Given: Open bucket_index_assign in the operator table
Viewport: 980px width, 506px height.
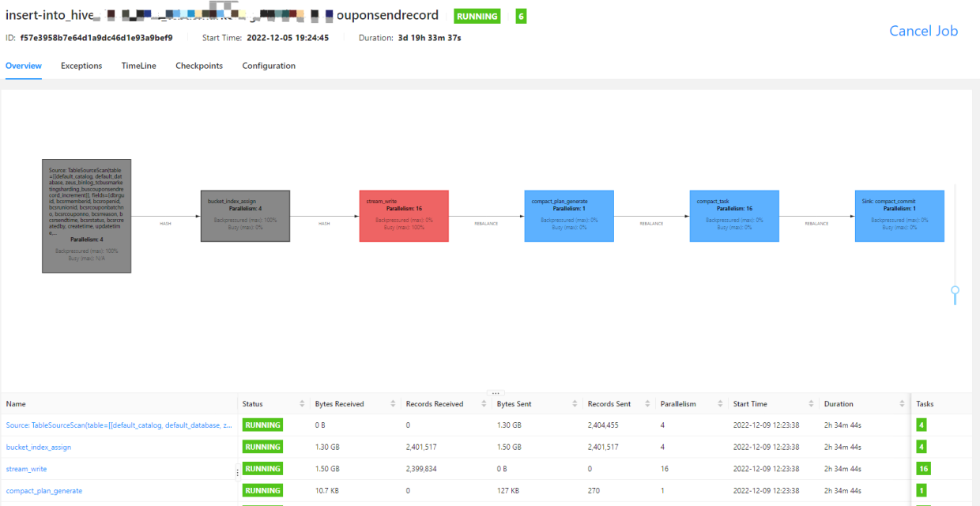Looking at the screenshot, I should (x=39, y=447).
